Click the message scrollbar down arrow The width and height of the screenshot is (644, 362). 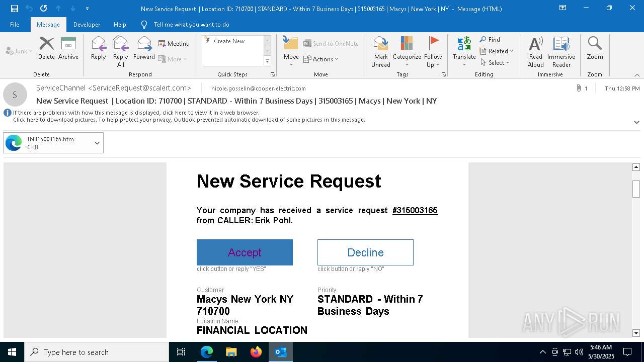click(636, 333)
